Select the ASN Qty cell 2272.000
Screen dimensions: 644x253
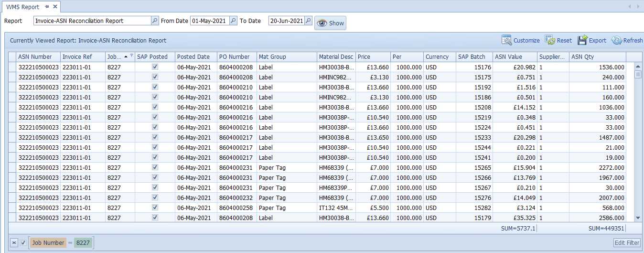598,167
